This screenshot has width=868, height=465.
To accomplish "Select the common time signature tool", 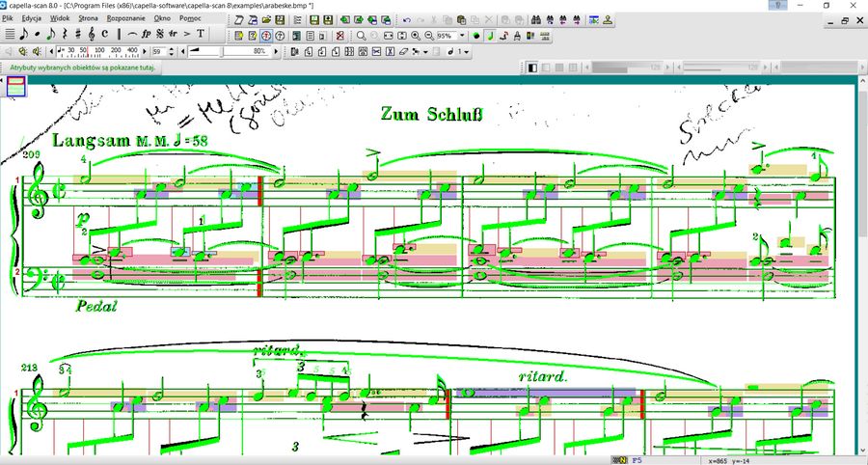I will tap(104, 34).
